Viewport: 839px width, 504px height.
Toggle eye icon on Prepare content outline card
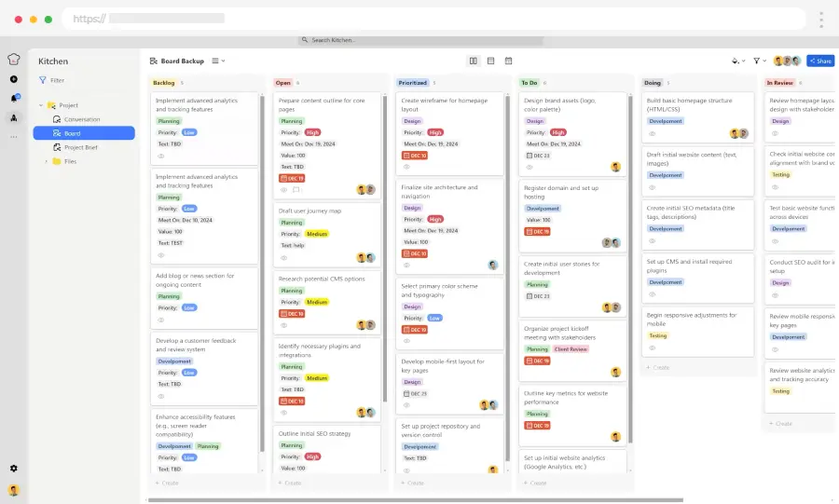(284, 190)
